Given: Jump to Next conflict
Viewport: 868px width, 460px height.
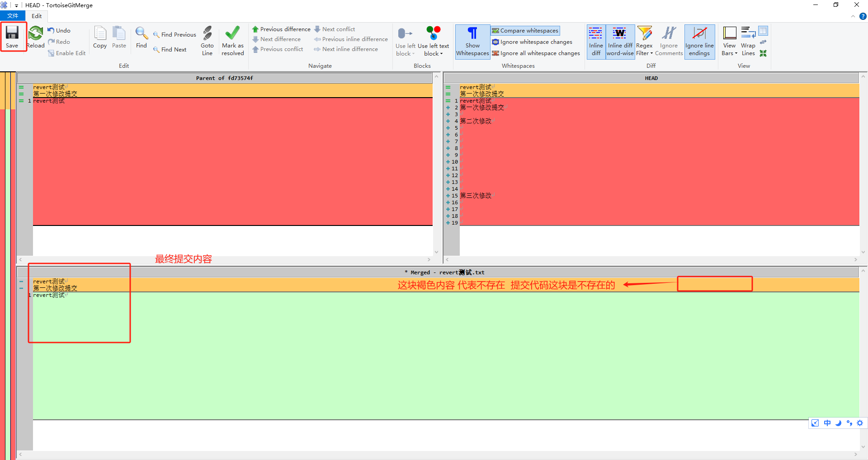Looking at the screenshot, I should [x=335, y=29].
